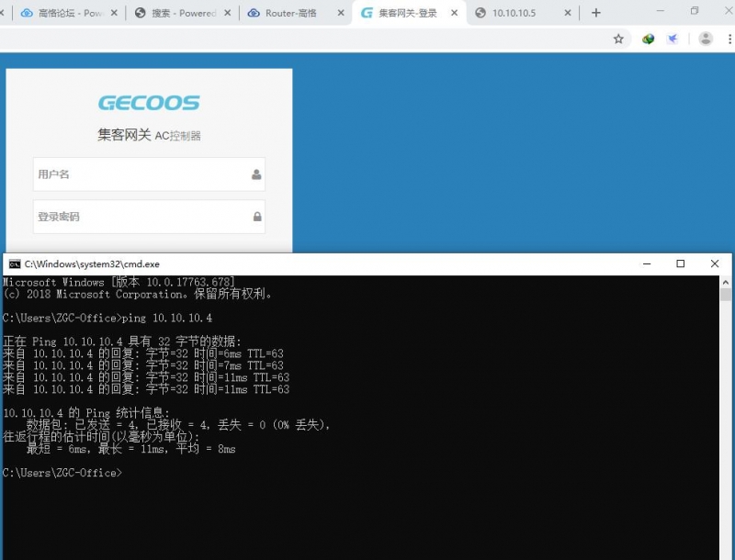Maximize the cmd.exe window

coord(681,264)
